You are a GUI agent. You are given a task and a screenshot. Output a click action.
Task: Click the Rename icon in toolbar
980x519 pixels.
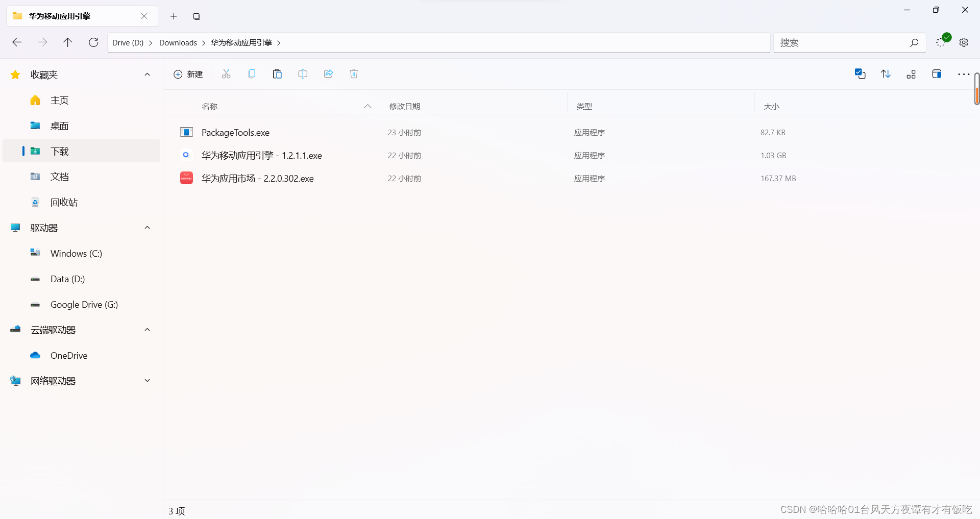pos(303,74)
